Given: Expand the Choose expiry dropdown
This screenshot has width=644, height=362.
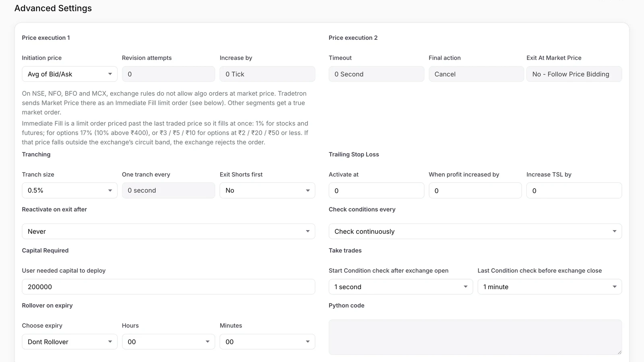Looking at the screenshot, I should click(x=70, y=341).
